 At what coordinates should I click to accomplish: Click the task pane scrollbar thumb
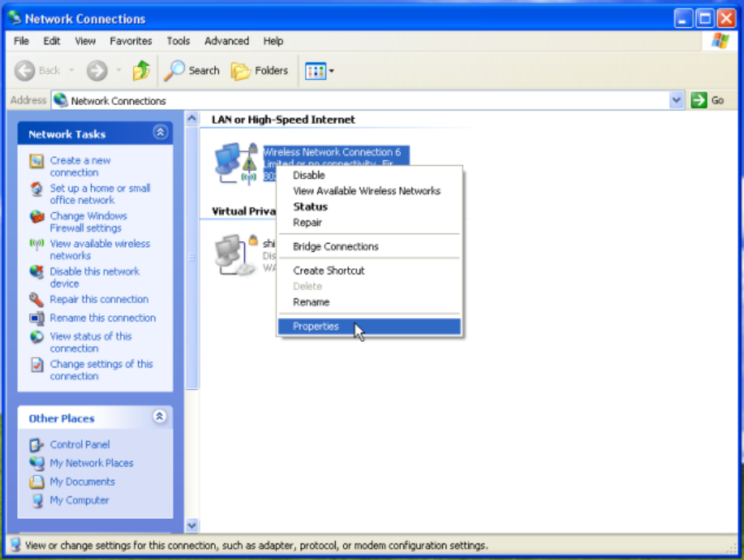192,258
